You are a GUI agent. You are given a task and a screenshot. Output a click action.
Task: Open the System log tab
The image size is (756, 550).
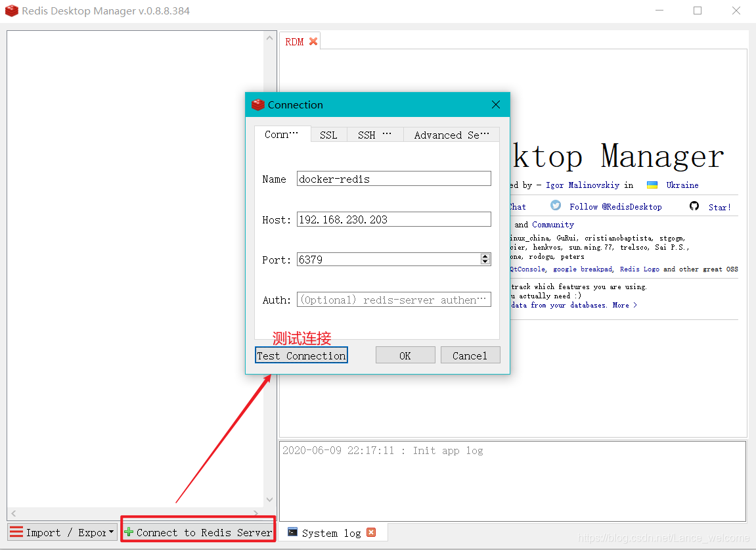click(331, 533)
